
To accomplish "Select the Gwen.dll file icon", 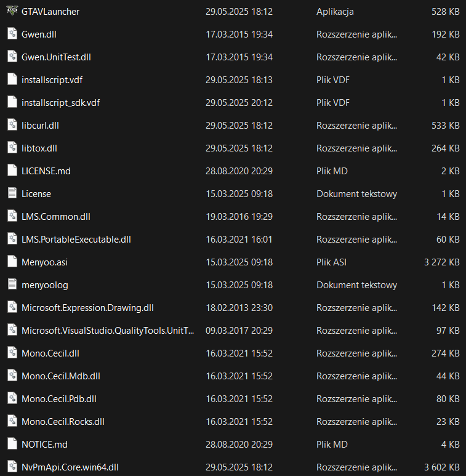I will [x=12, y=34].
